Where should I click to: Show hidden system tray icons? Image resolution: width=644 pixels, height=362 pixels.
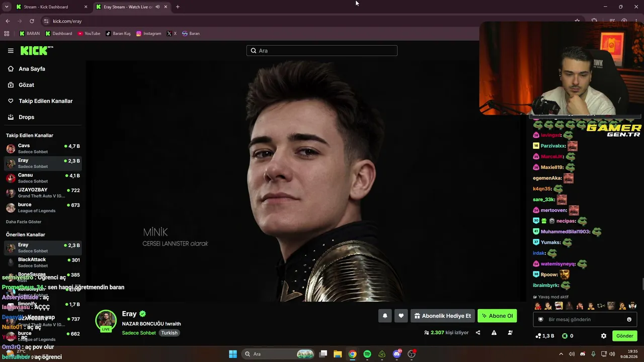(561, 354)
